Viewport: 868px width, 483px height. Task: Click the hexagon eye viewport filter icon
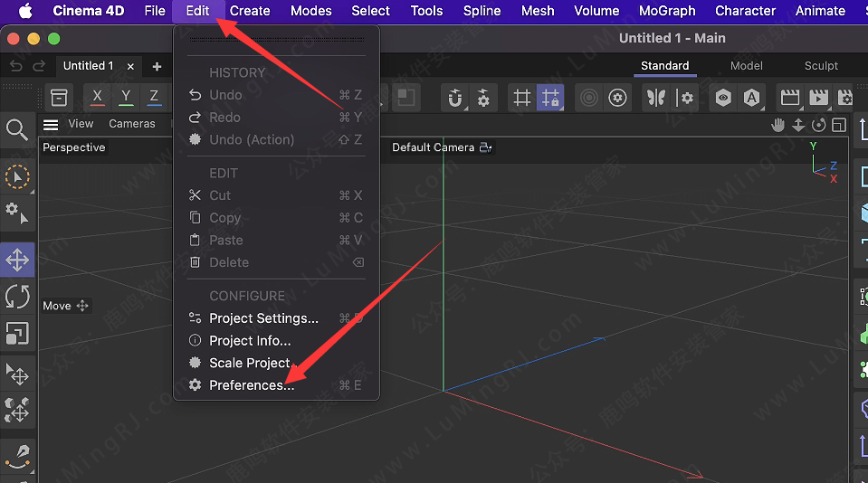(723, 98)
